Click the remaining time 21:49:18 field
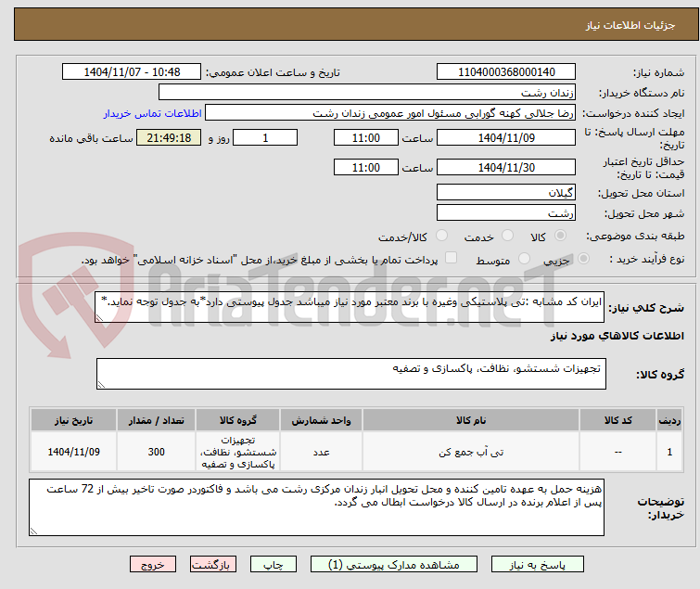 169,137
